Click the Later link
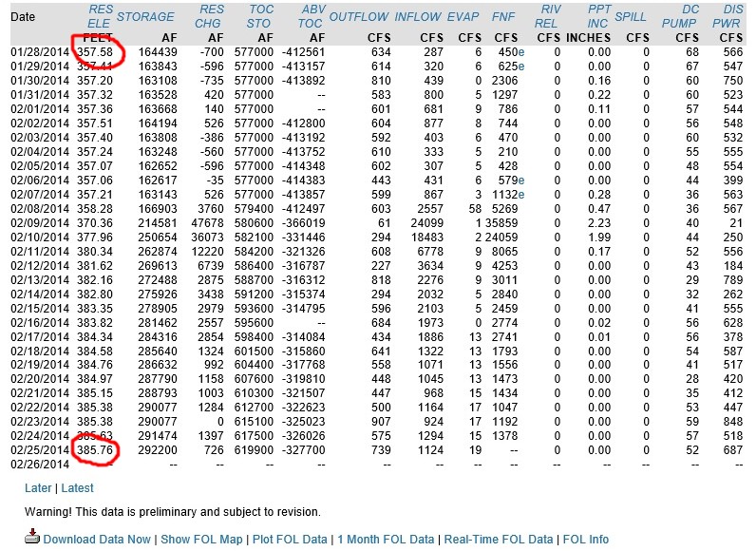 tap(39, 488)
